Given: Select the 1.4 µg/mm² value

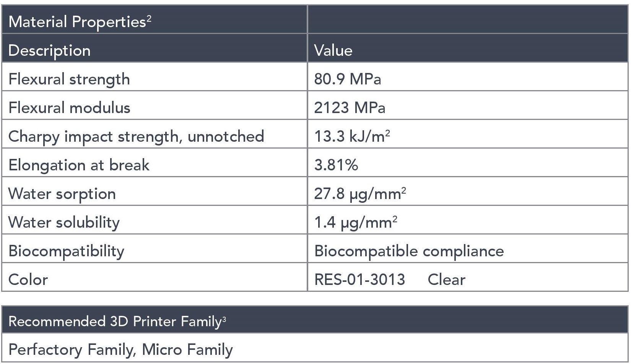Looking at the screenshot, I should [356, 222].
